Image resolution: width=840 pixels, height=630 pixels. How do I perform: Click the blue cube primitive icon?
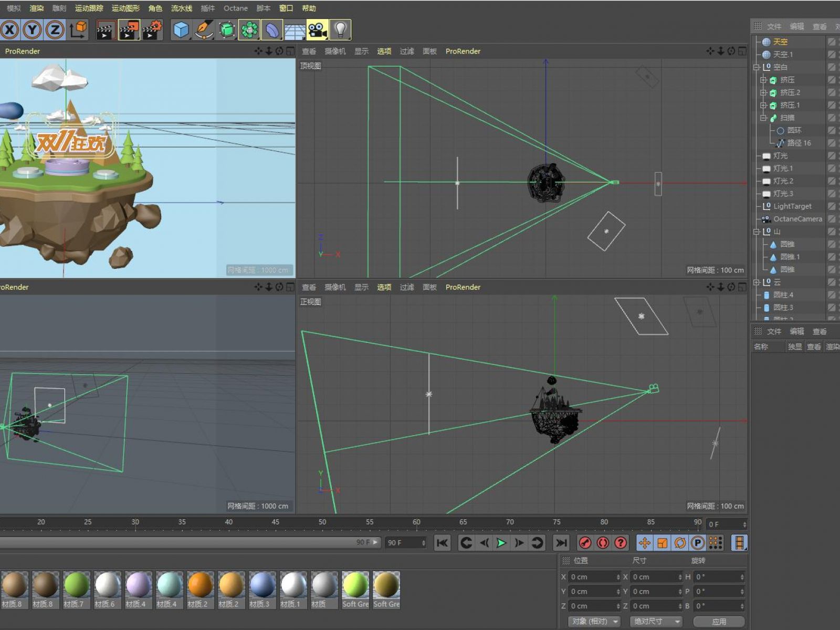[x=181, y=30]
